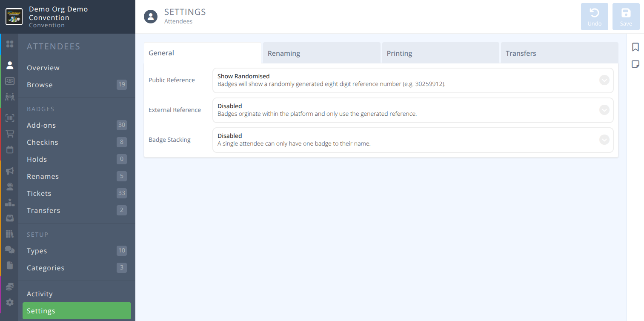
Task: Expand the Public Reference dropdown
Action: pos(604,80)
